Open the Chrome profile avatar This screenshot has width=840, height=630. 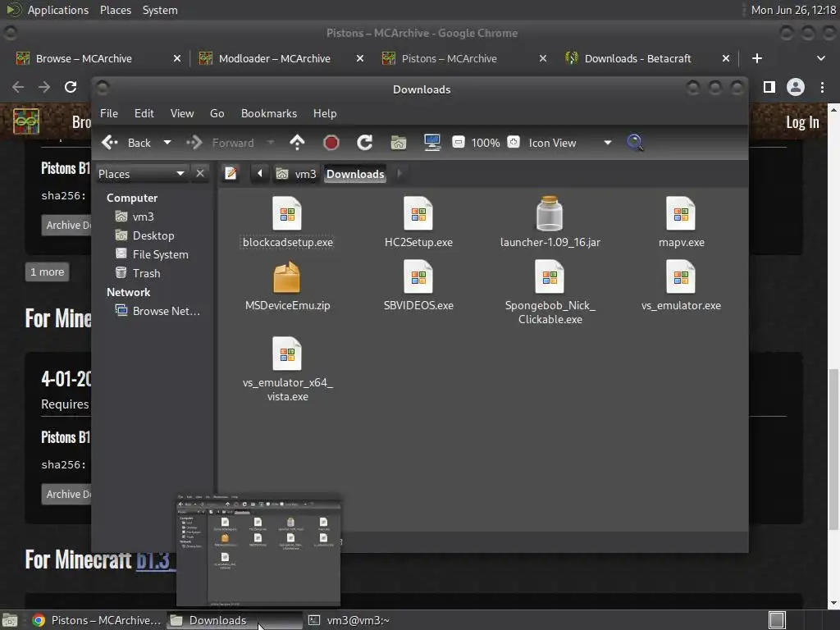796,87
